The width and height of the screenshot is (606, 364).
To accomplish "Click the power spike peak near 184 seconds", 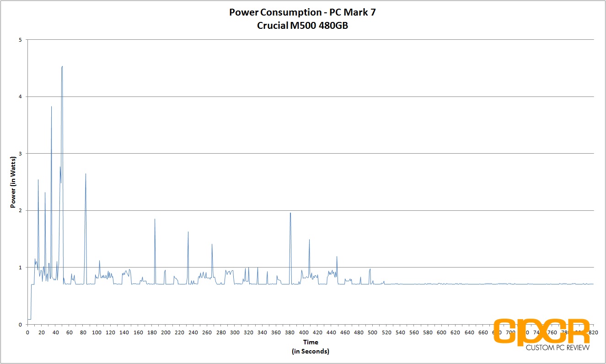I will click(155, 219).
